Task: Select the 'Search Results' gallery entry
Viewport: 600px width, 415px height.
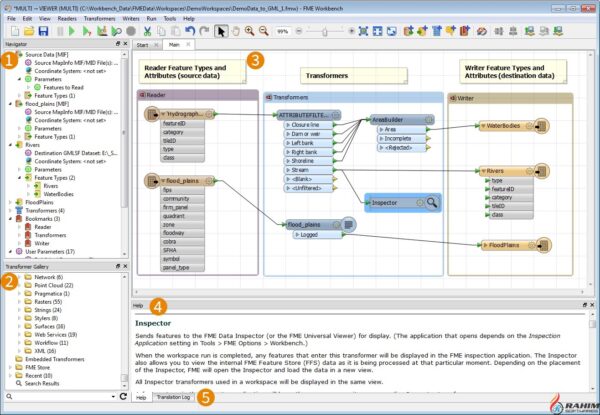Action: point(42,383)
